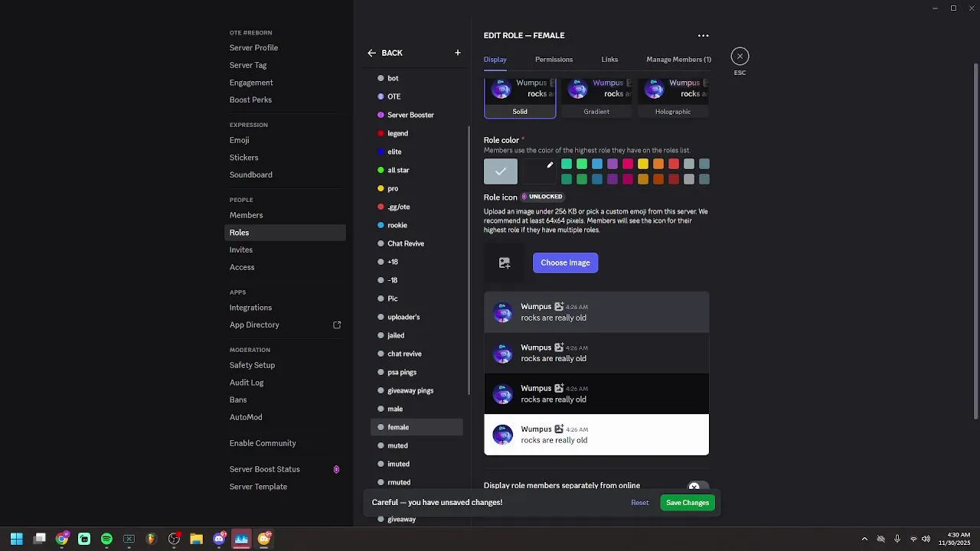Image resolution: width=980 pixels, height=551 pixels.
Task: Show hidden system tray icons chevron
Action: point(864,539)
